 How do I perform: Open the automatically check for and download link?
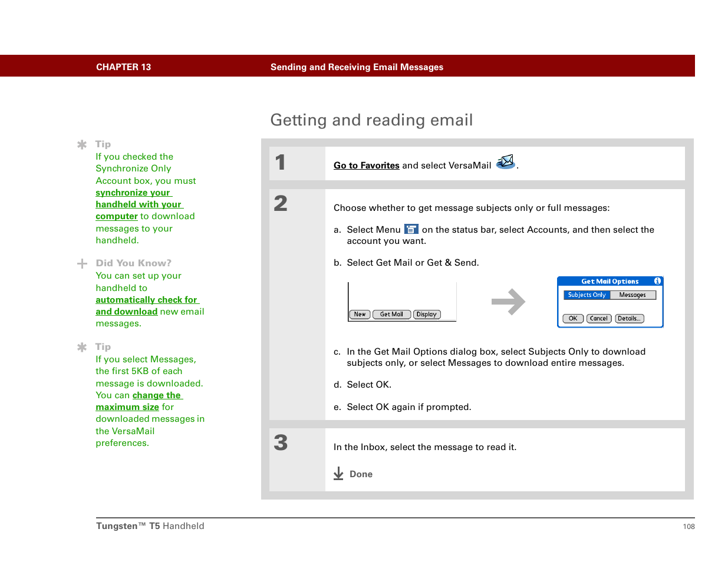[147, 306]
